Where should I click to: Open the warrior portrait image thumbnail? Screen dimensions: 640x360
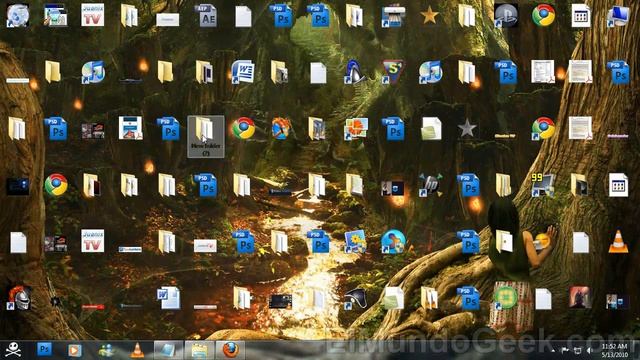click(x=580, y=297)
